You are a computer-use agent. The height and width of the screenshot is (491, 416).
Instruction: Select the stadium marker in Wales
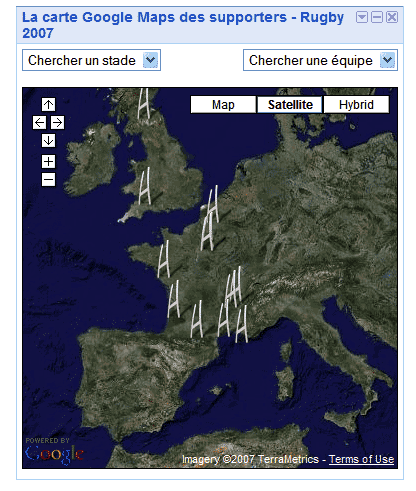pyautogui.click(x=145, y=187)
